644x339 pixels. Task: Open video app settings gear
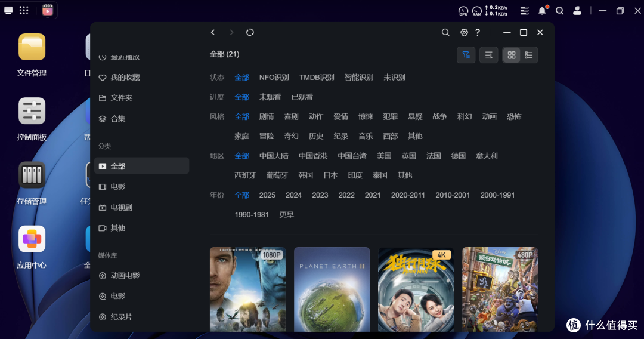[x=464, y=32]
